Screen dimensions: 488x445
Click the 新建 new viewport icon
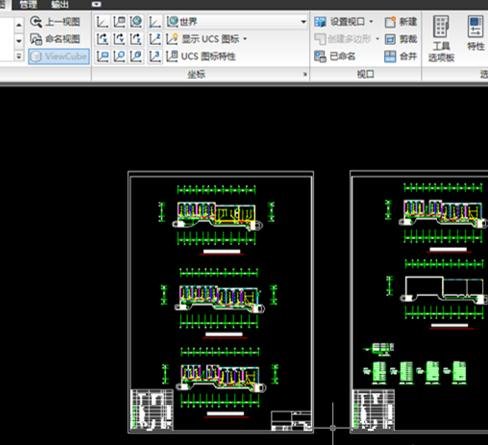(390, 22)
